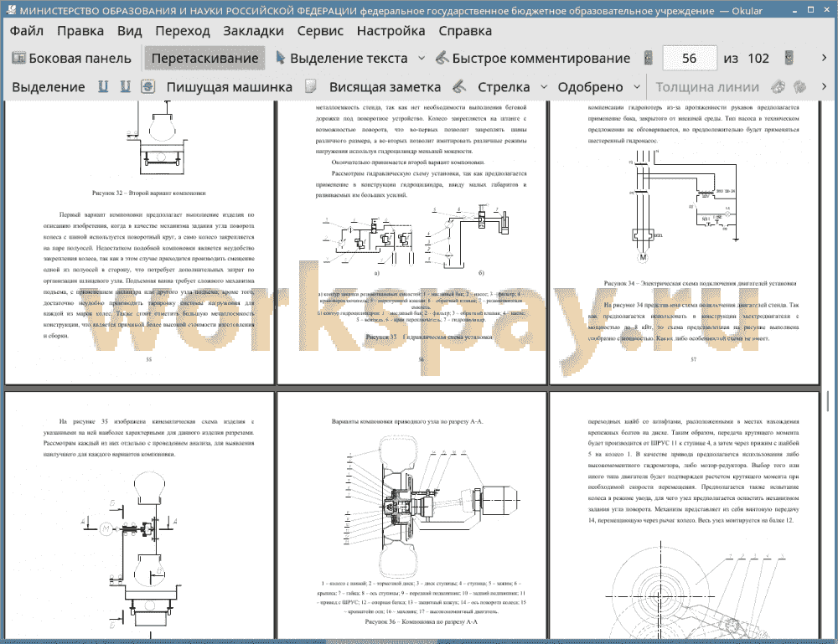Select the freehand line icon before Стрелка
838x644 pixels.
pos(459,86)
